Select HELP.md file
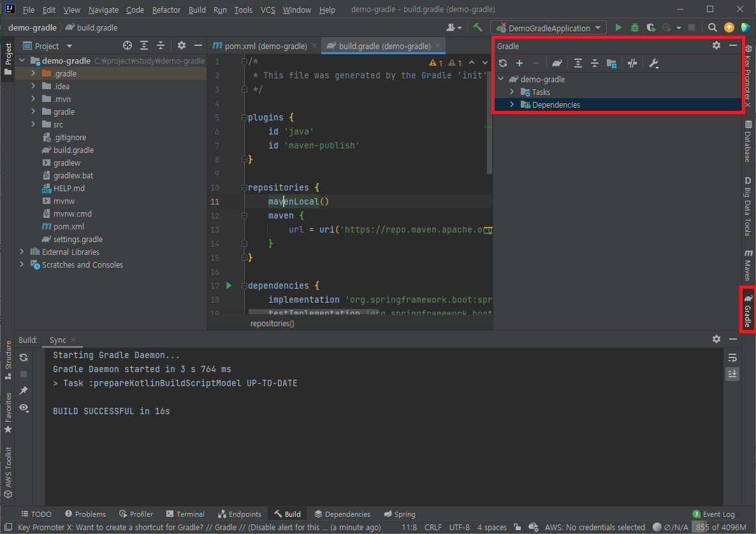The width and height of the screenshot is (756, 534). pyautogui.click(x=69, y=188)
